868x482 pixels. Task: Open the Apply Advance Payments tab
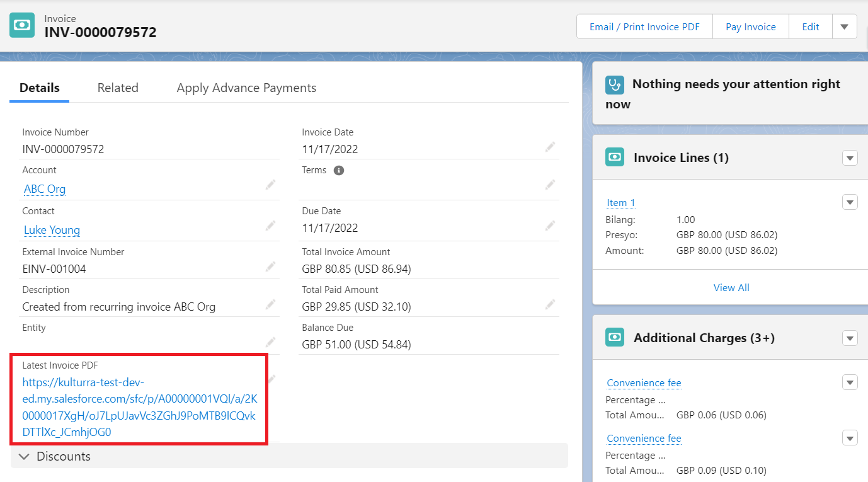pyautogui.click(x=246, y=88)
